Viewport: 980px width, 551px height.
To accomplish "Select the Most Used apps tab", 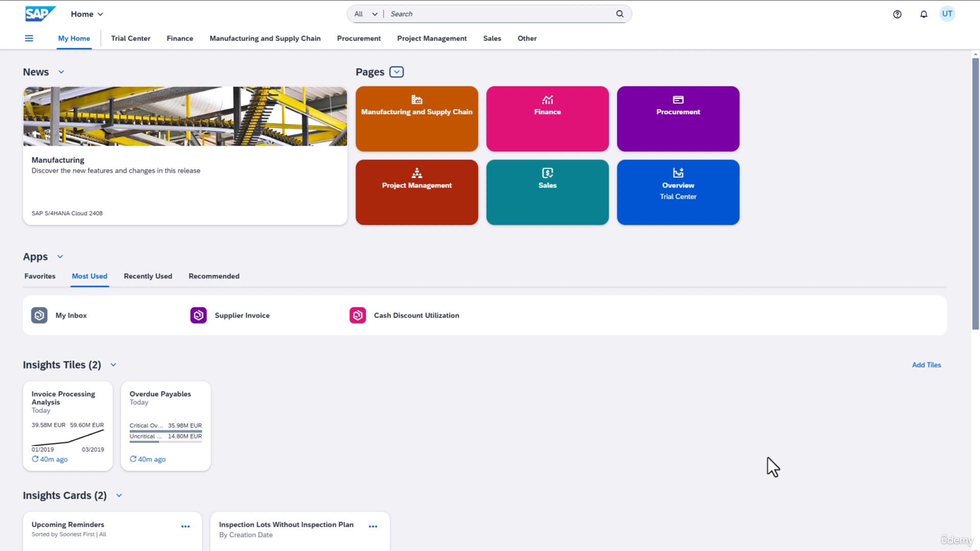I will coord(89,276).
